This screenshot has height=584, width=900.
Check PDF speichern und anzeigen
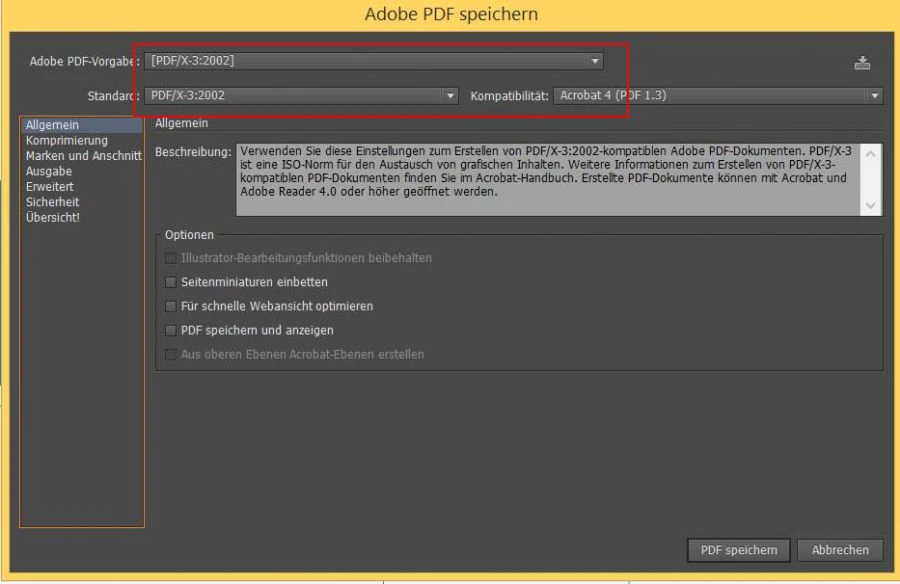170,330
